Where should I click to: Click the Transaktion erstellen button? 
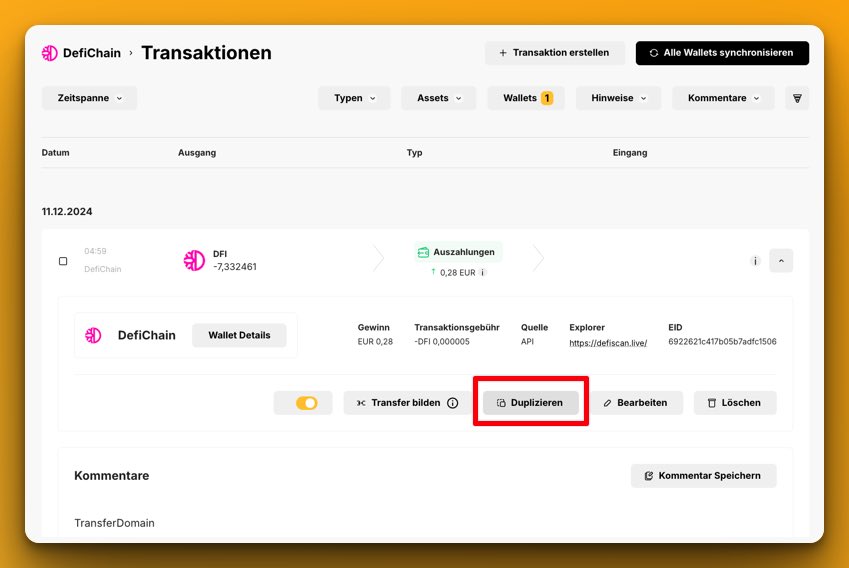coord(554,53)
